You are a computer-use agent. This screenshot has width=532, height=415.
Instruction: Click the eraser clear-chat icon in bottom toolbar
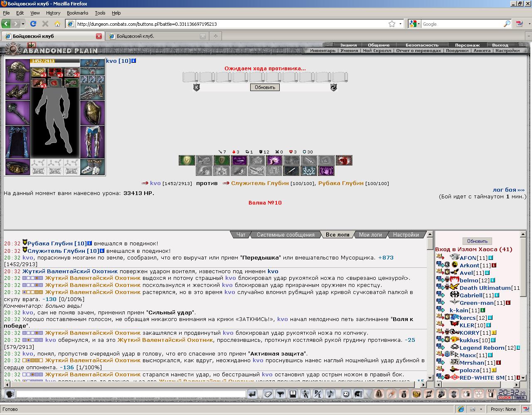(268, 394)
